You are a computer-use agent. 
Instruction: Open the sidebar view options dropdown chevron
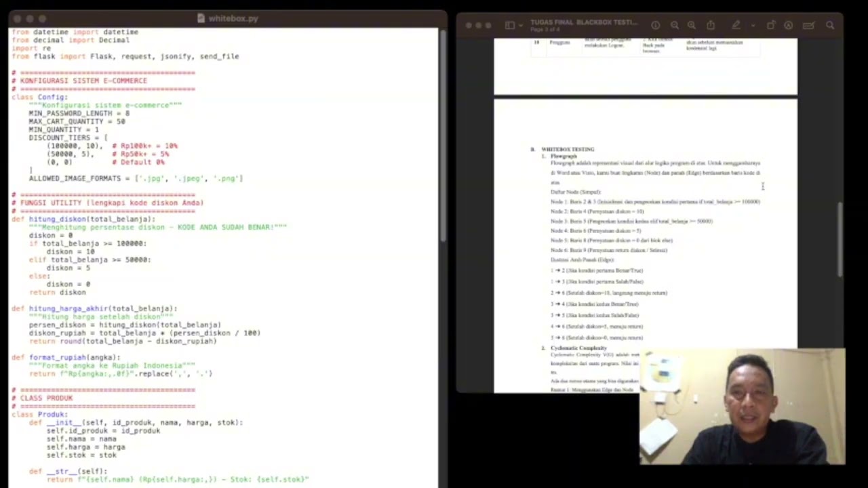520,26
